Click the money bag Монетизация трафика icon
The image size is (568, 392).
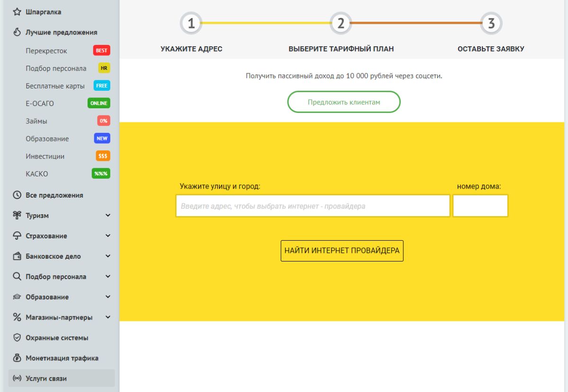click(17, 358)
